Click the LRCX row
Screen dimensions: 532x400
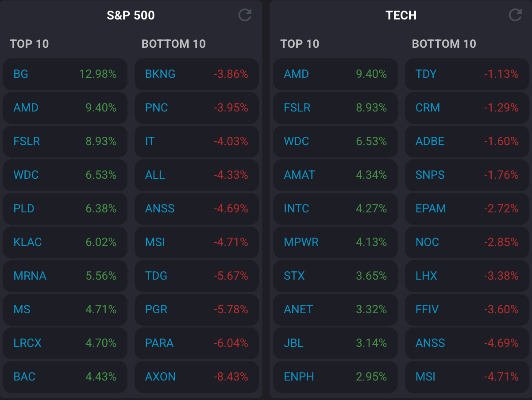click(65, 343)
